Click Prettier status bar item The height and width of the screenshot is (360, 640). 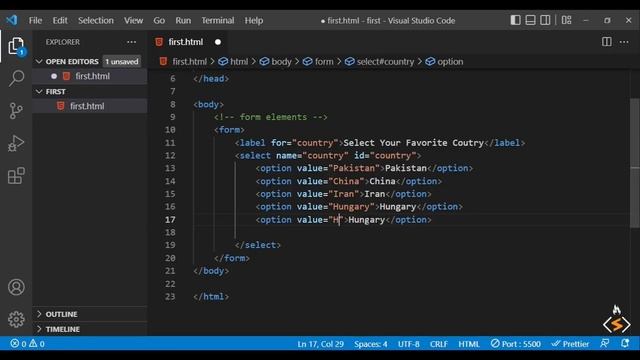(x=570, y=344)
